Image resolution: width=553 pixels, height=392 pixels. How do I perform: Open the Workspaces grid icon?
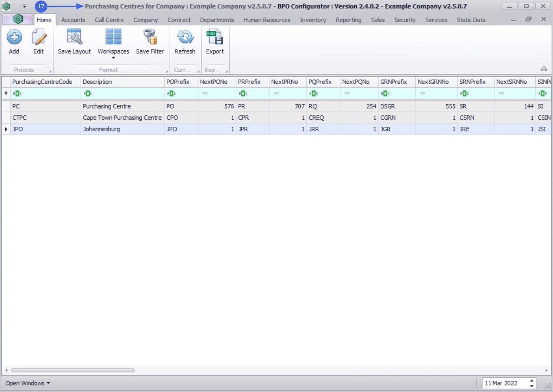click(x=113, y=37)
